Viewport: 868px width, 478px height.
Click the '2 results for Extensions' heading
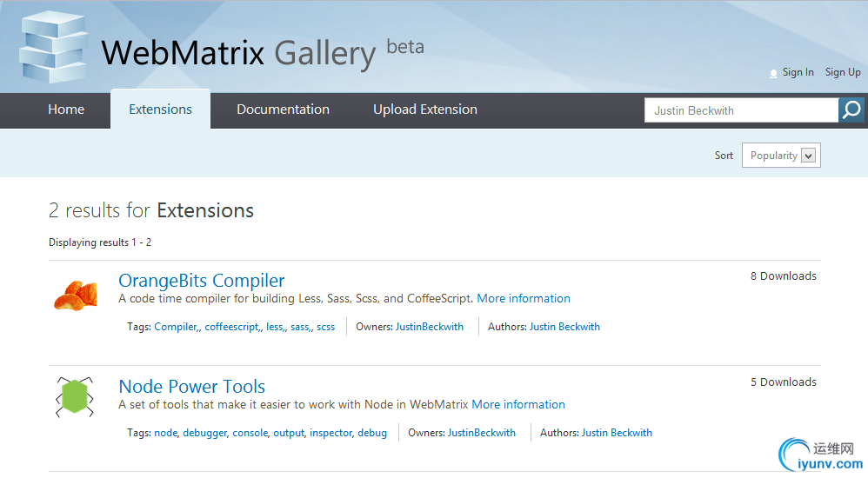point(151,211)
